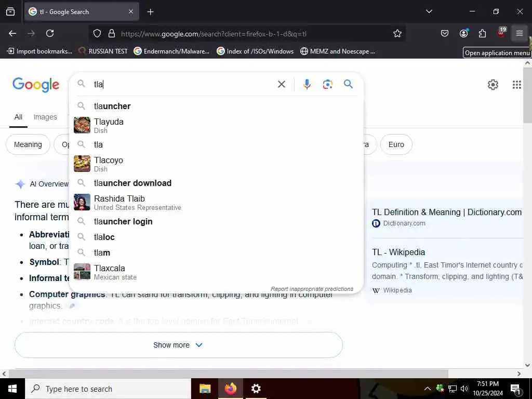Click Report inappropriate predictions
Screen dimensions: 532x399
coord(312,289)
